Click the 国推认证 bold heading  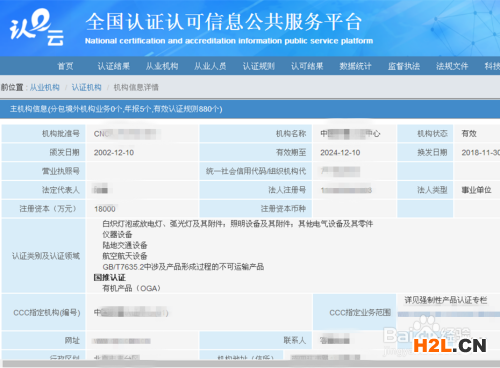pos(109,277)
